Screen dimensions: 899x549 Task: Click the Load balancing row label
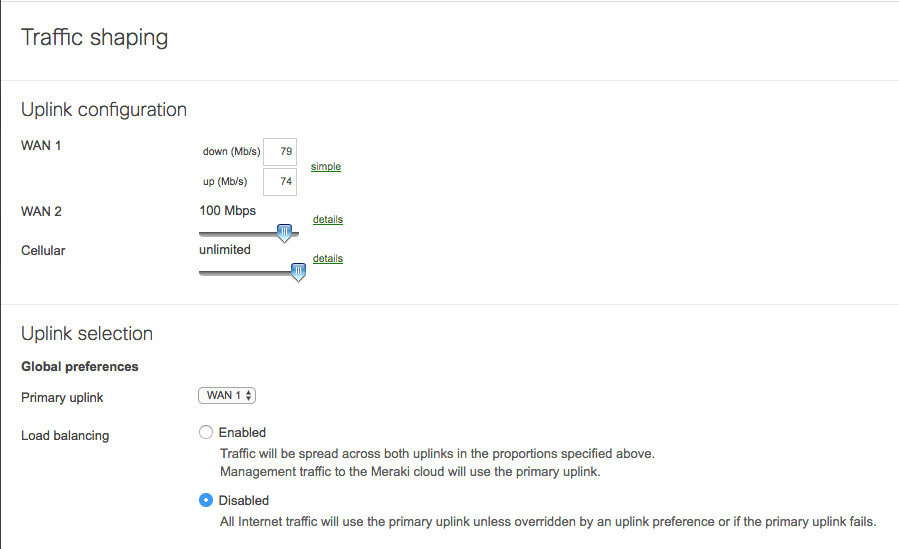click(x=65, y=436)
